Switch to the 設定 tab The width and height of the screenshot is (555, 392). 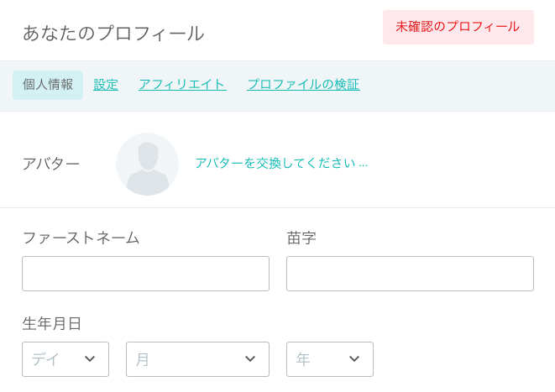pos(106,85)
